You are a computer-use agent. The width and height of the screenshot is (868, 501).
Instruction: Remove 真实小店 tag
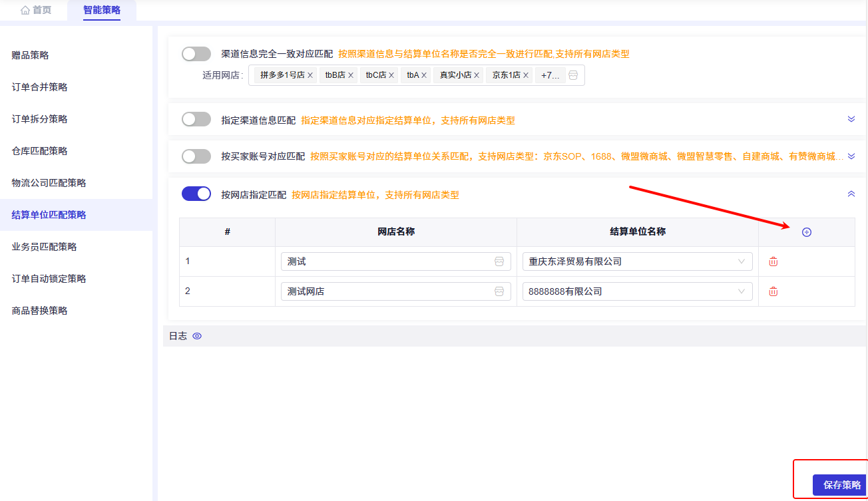click(x=477, y=75)
